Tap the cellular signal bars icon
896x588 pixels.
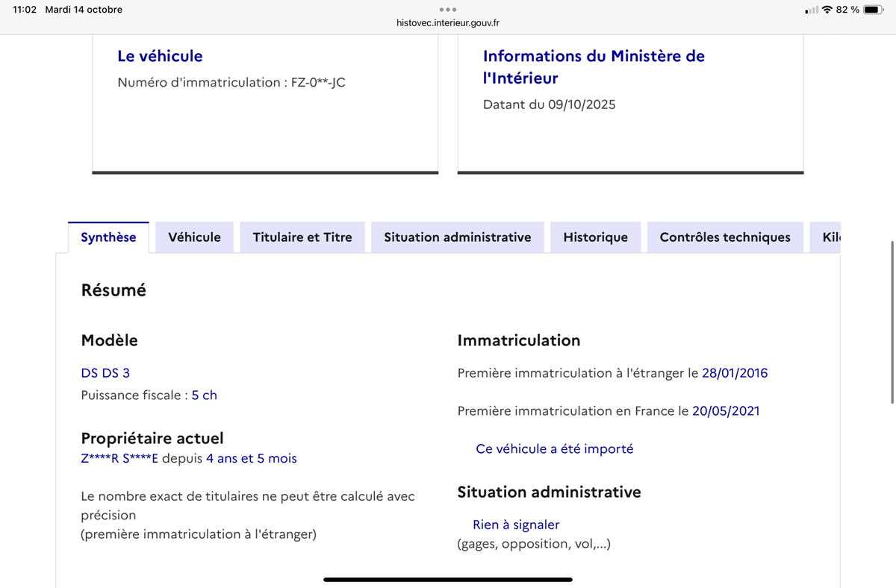point(812,10)
